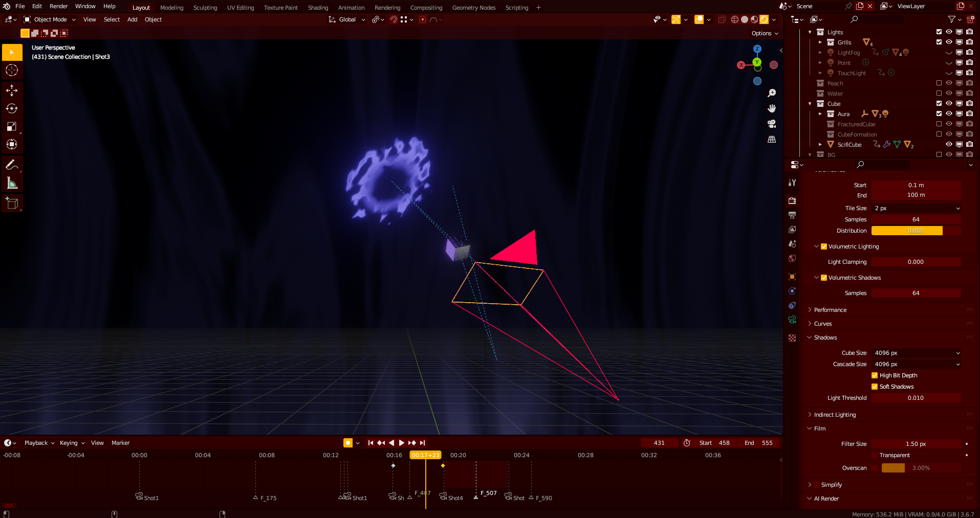Open the Render menu

58,6
